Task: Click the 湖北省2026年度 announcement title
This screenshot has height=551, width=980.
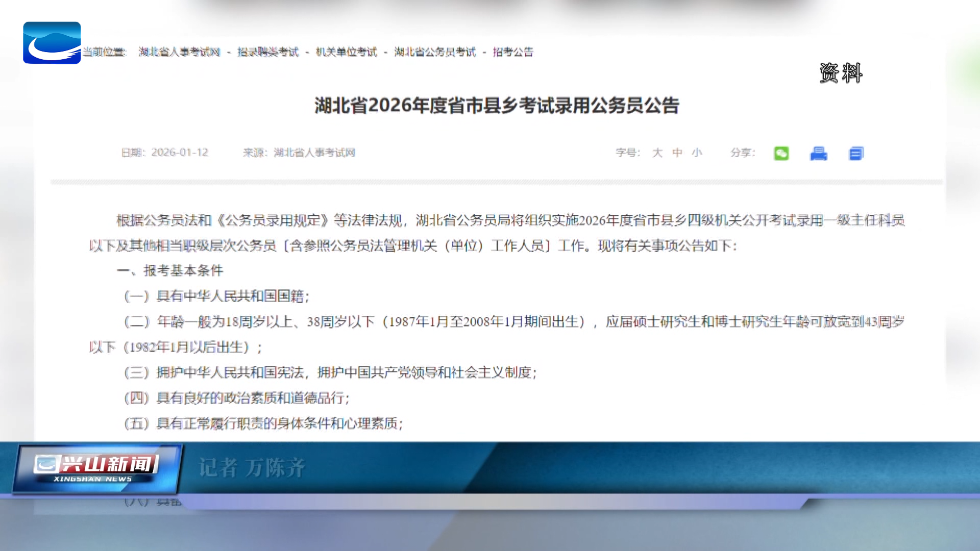Action: point(496,106)
